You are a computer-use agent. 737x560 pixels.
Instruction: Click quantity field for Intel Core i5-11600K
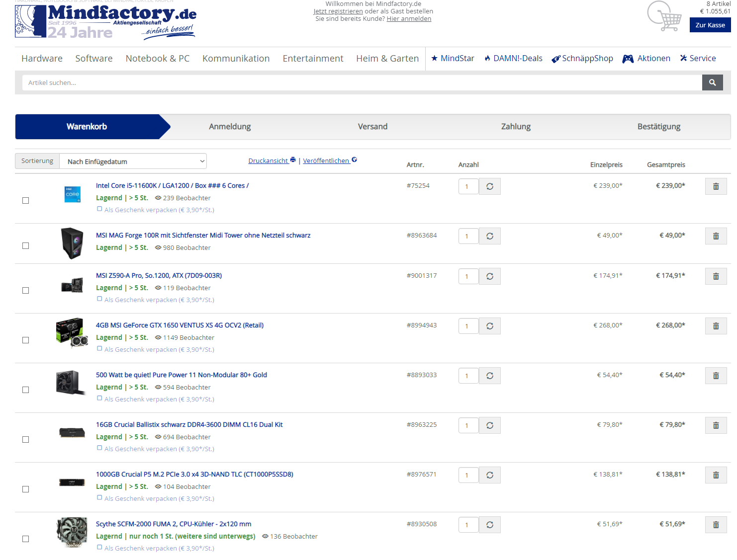click(468, 186)
